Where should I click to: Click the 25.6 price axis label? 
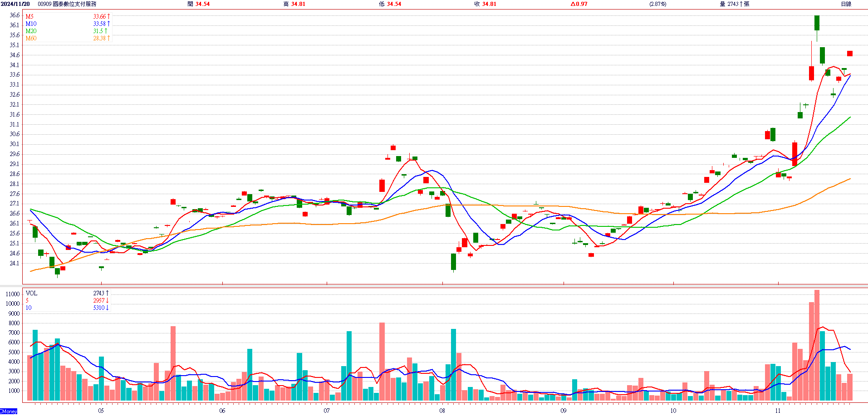[x=15, y=234]
